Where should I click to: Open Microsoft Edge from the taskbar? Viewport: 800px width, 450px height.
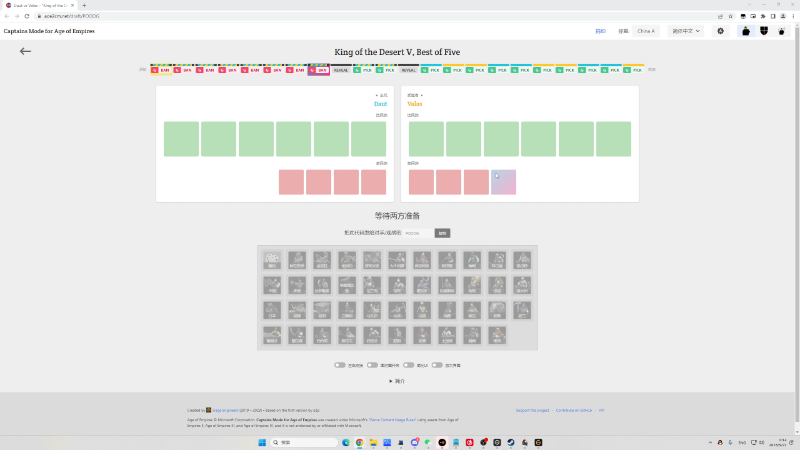(x=346, y=442)
